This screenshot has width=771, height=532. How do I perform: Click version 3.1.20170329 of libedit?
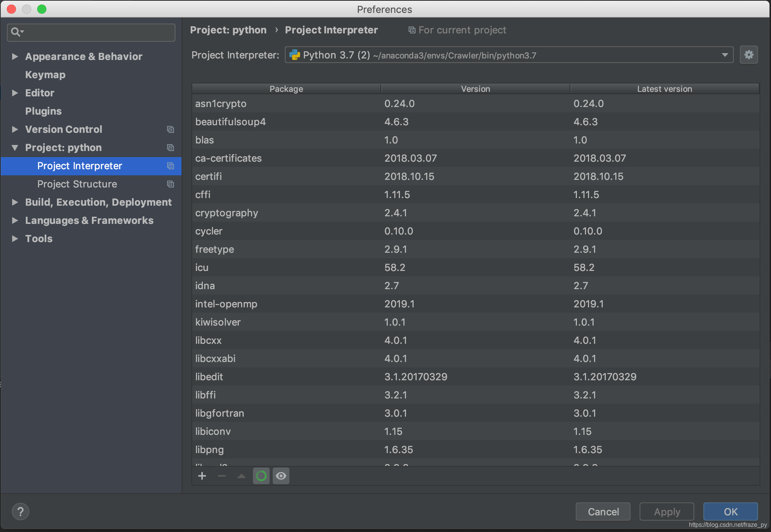[x=416, y=377]
